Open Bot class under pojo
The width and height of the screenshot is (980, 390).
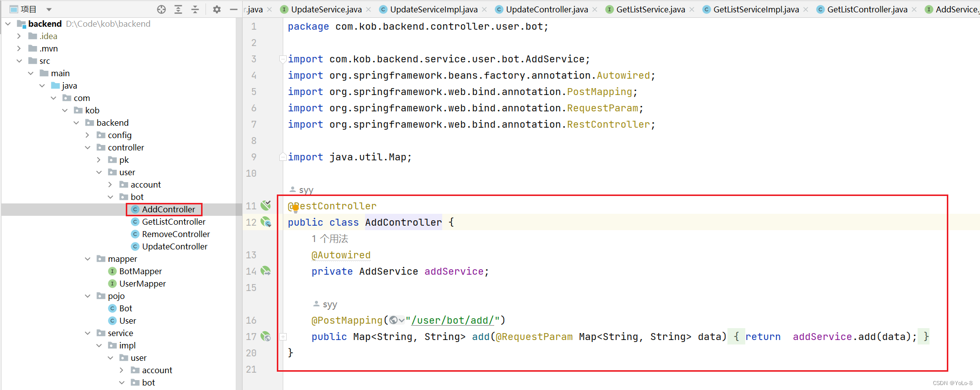click(x=125, y=308)
